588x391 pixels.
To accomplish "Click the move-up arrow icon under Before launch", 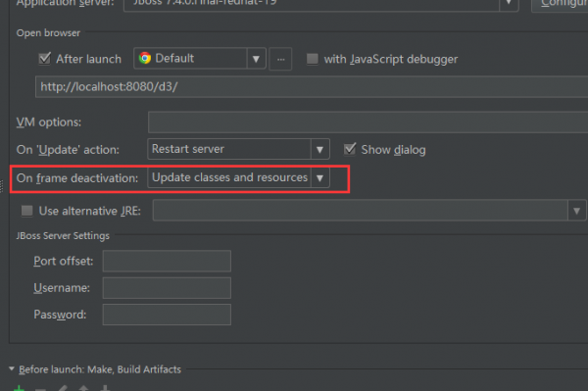I will [83, 388].
